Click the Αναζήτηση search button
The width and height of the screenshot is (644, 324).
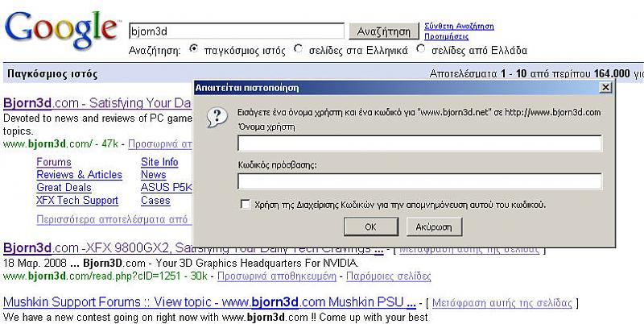(384, 31)
